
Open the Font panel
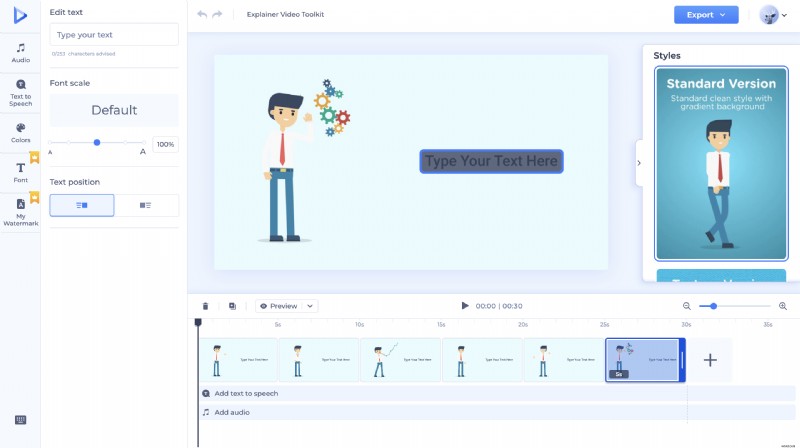point(20,172)
